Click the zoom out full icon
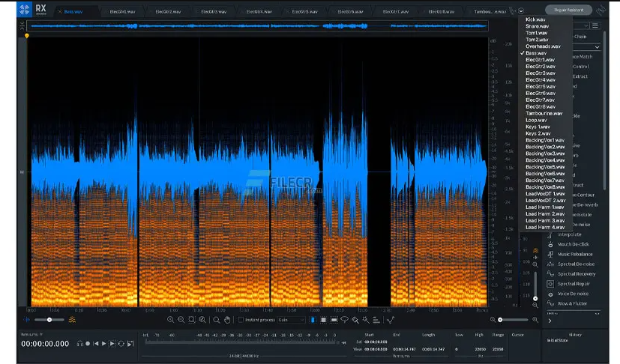Image resolution: width=620 pixels, height=364 pixels. click(x=202, y=320)
